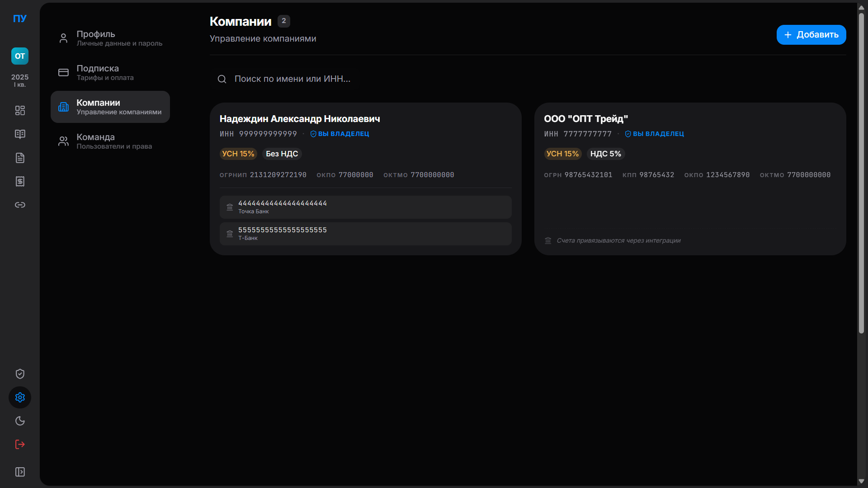This screenshot has width=868, height=488.
Task: Click the shield check icon in sidebar
Action: coord(20,374)
